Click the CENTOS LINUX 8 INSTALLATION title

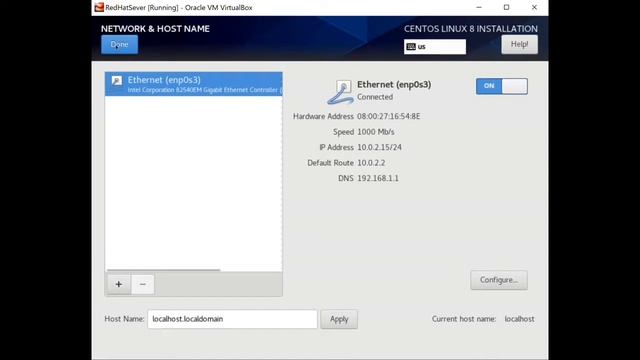[x=471, y=29]
